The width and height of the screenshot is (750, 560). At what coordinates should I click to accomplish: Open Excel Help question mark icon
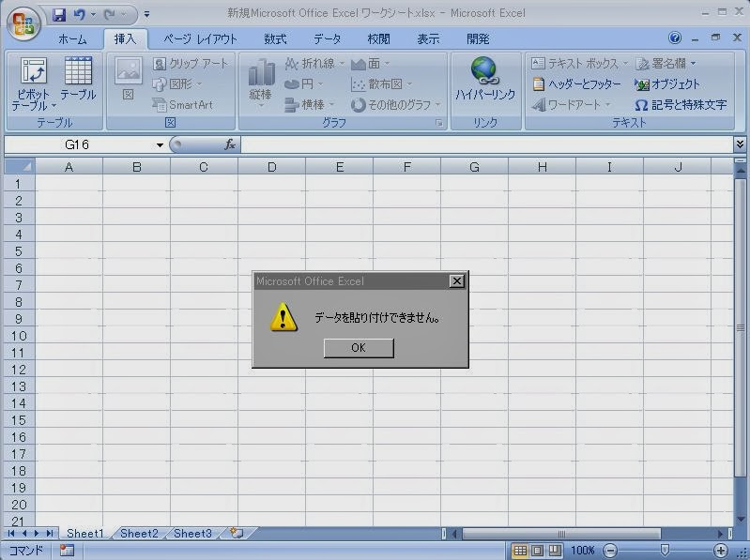(x=675, y=38)
